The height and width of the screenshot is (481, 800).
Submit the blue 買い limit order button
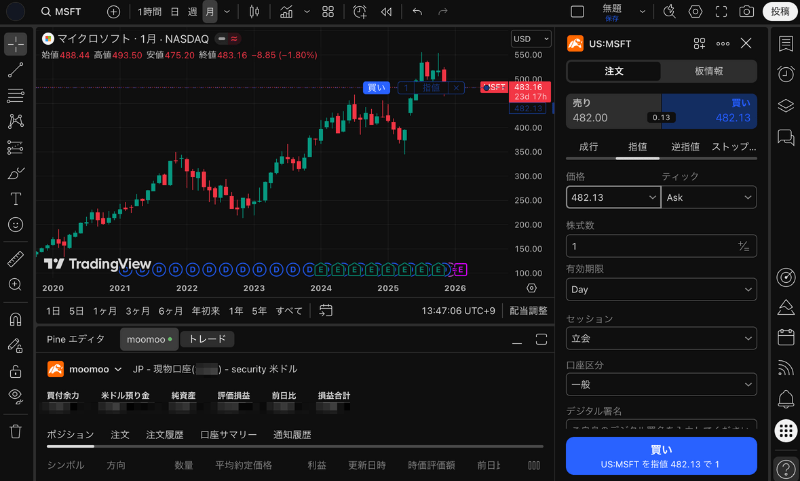click(661, 456)
